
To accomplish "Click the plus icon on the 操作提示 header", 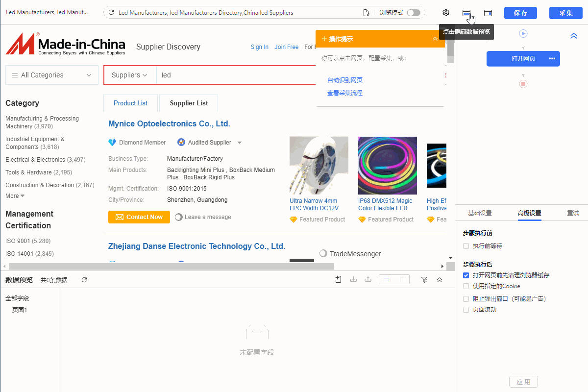I will (x=324, y=39).
